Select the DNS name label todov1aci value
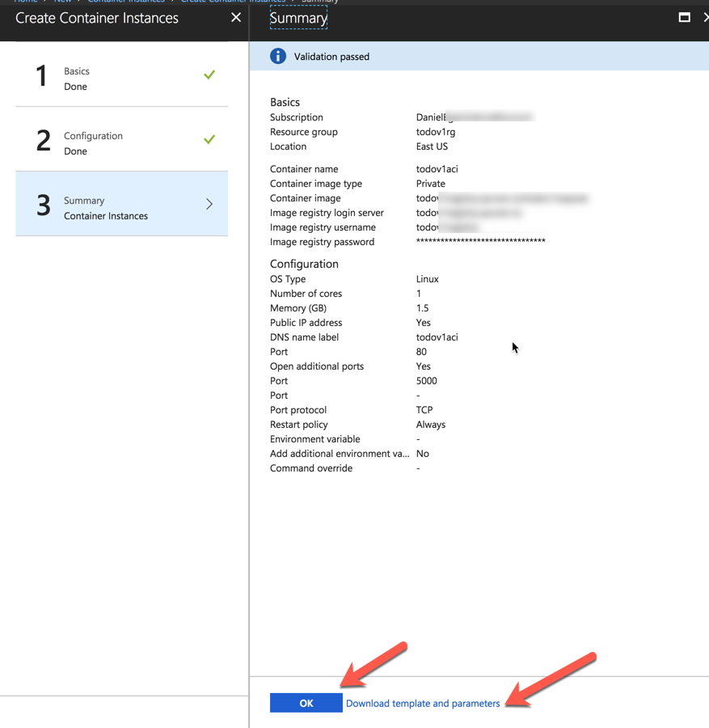Screen dimensions: 709x728 tap(437, 337)
